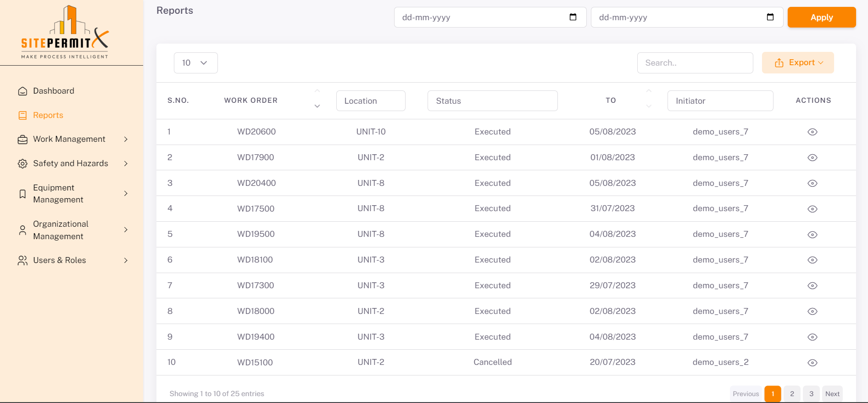
Task: Click the orange Apply button
Action: (821, 17)
